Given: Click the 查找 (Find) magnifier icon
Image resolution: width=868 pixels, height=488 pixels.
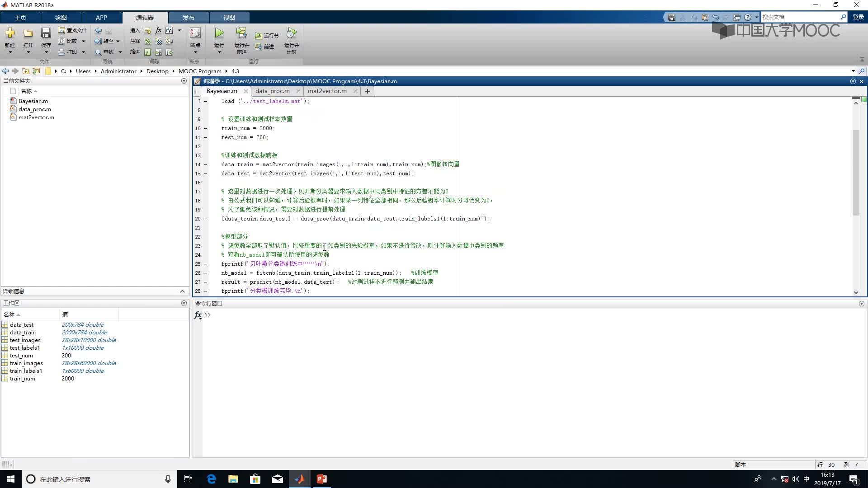Looking at the screenshot, I should [98, 52].
